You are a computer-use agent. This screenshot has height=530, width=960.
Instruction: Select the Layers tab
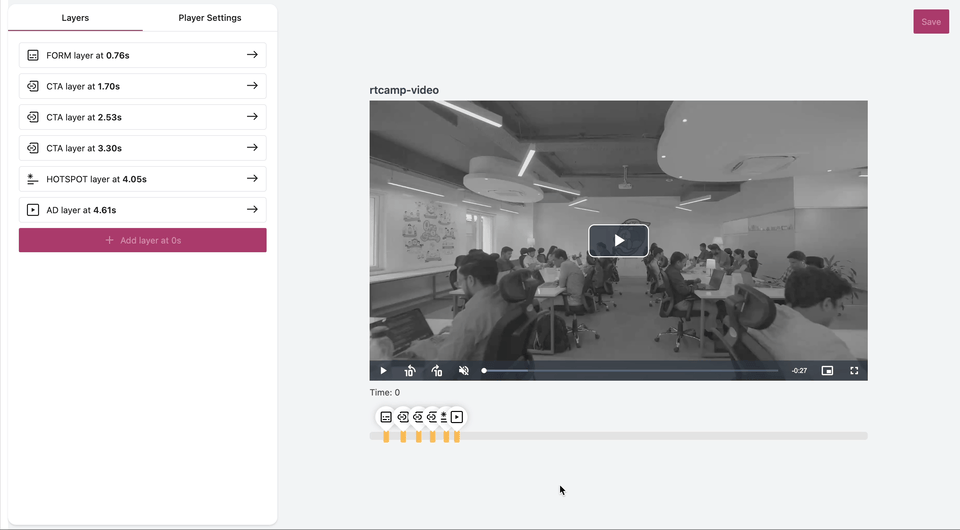point(75,18)
